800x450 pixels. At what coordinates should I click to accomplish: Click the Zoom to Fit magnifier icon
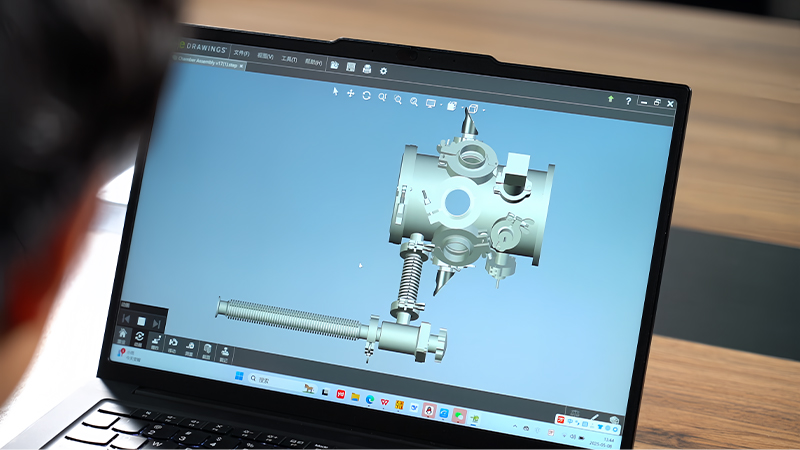[x=383, y=97]
